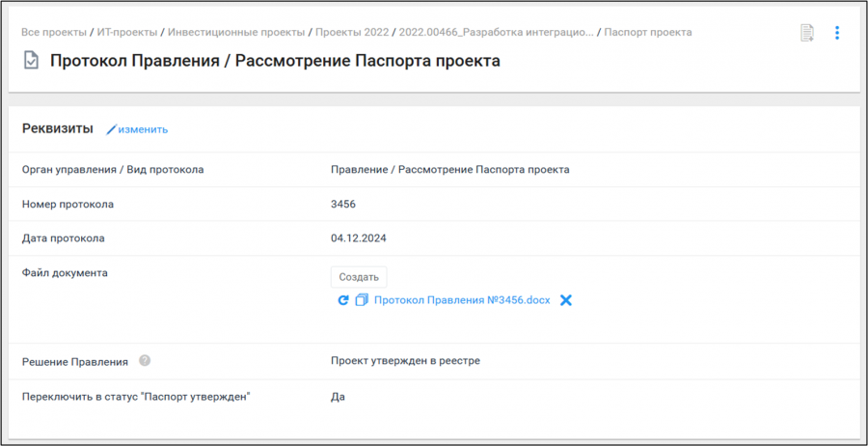Show help tooltip for Решение Правления
The width and height of the screenshot is (868, 446).
pyautogui.click(x=145, y=361)
